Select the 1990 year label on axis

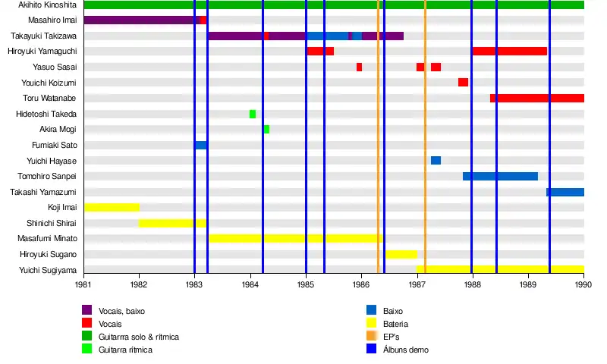pos(583,284)
